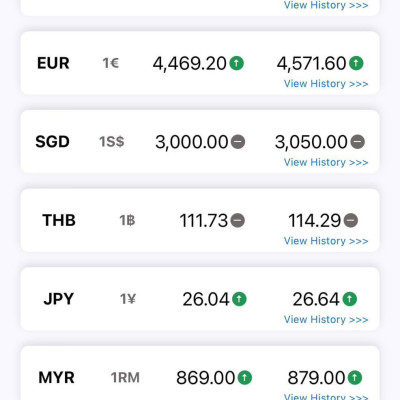This screenshot has width=400, height=400.
Task: Select the SGD currency label
Action: click(52, 142)
